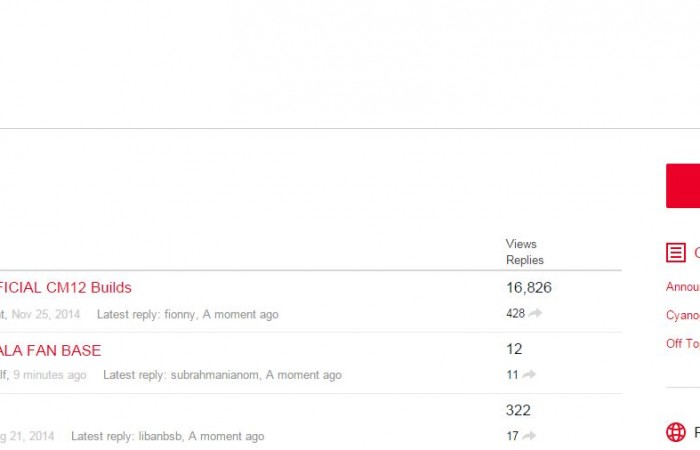
Task: Open the FAN BASE thread title
Action: click(50, 350)
